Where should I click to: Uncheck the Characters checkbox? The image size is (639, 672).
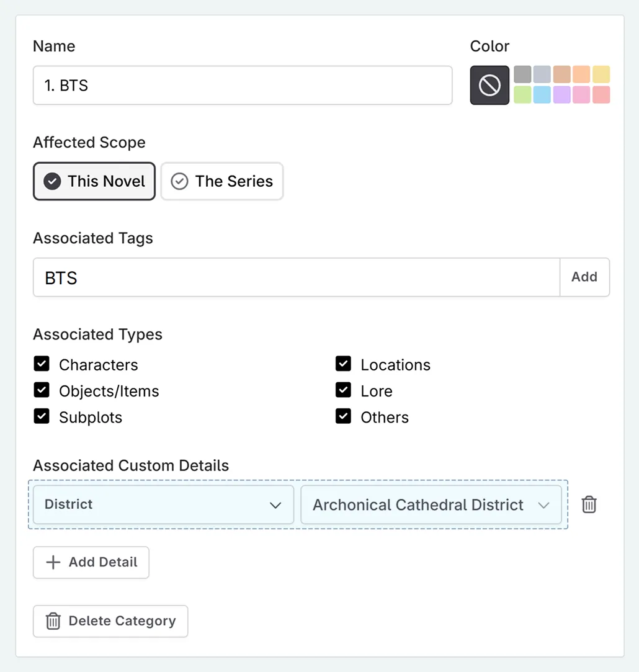[42, 364]
